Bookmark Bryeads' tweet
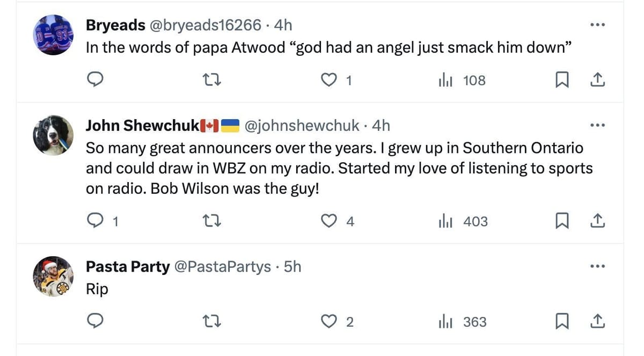The height and width of the screenshot is (356, 644). 561,81
